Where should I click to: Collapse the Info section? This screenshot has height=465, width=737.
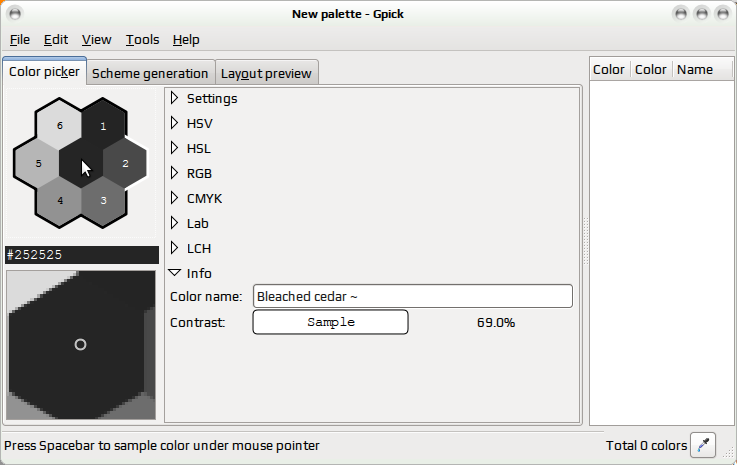[x=175, y=273]
